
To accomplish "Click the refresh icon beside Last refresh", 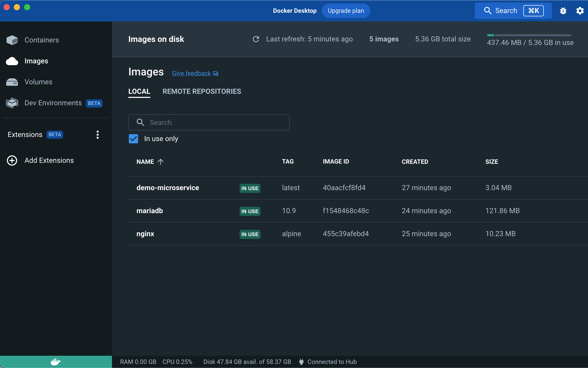I will [x=256, y=39].
